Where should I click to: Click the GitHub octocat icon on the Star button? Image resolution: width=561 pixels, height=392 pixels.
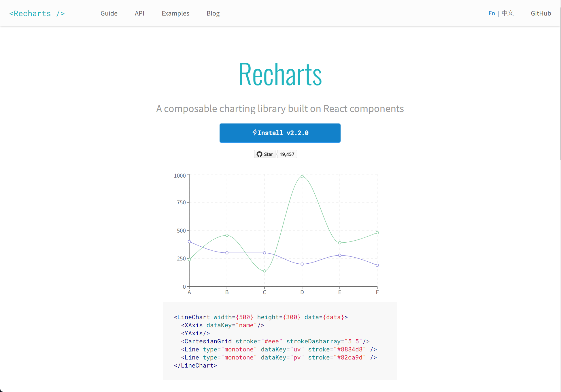[x=259, y=154]
